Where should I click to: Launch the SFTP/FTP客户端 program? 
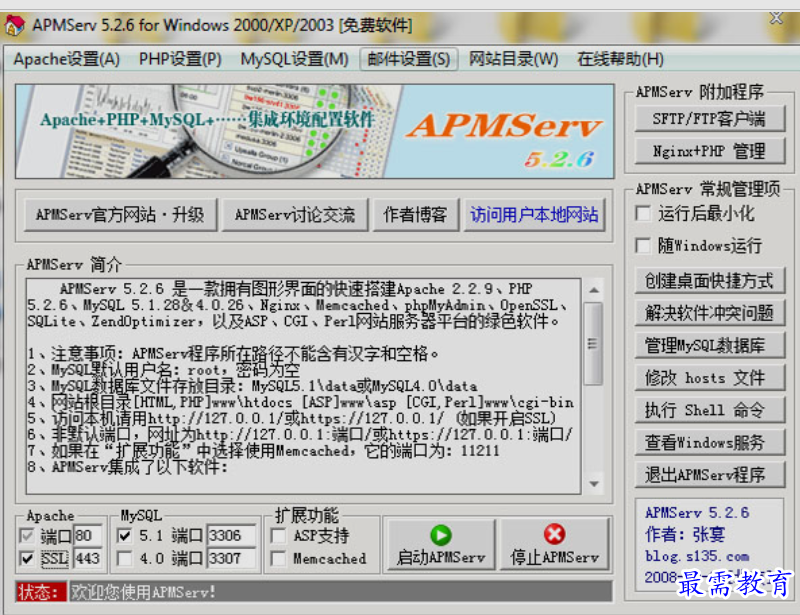[x=709, y=118]
